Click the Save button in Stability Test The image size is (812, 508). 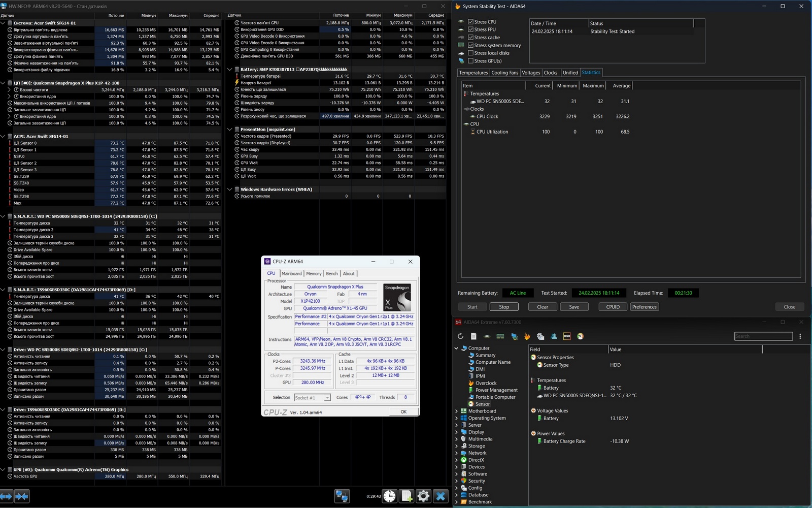[x=574, y=307]
